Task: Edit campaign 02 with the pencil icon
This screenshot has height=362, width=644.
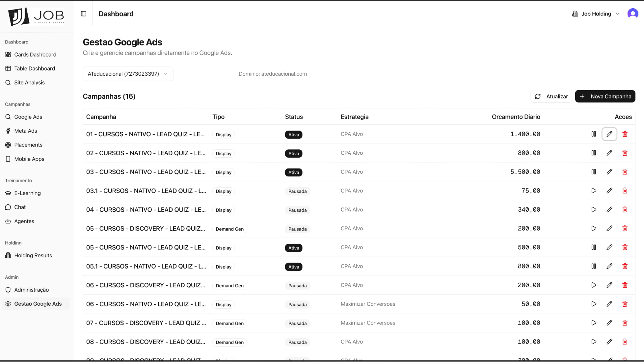Action: [x=609, y=153]
